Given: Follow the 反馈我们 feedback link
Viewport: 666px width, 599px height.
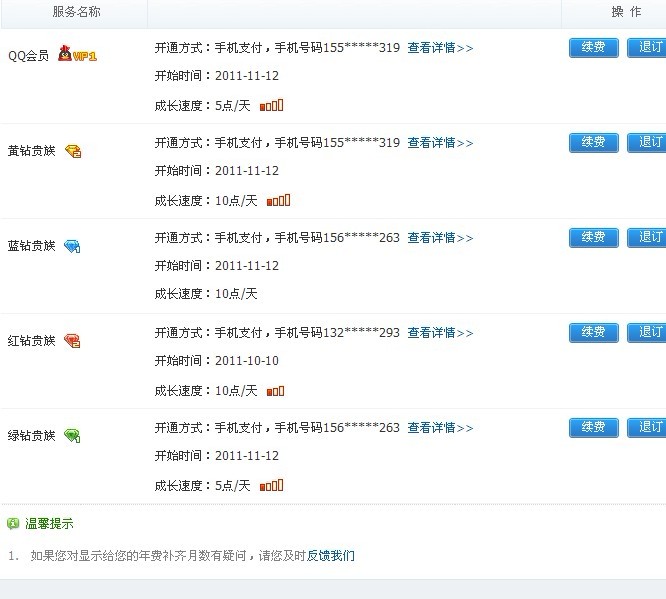Looking at the screenshot, I should click(x=330, y=555).
